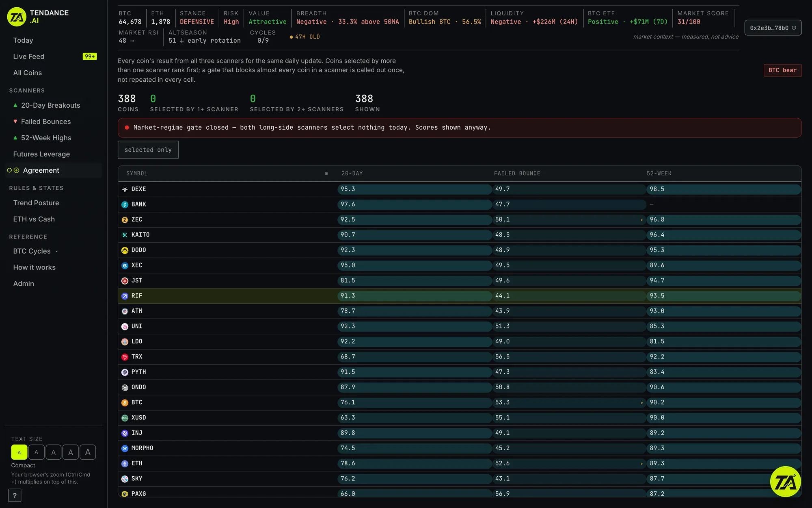Select the smallest Compact text size
This screenshot has width=812, height=508.
[x=19, y=452]
